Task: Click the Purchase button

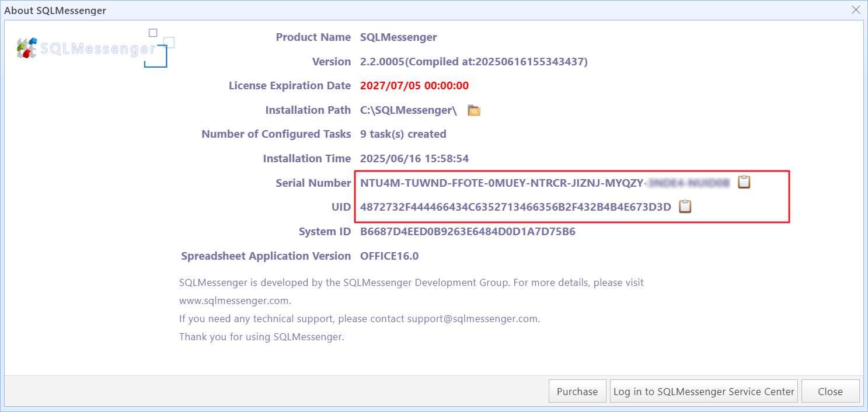Action: [x=577, y=392]
